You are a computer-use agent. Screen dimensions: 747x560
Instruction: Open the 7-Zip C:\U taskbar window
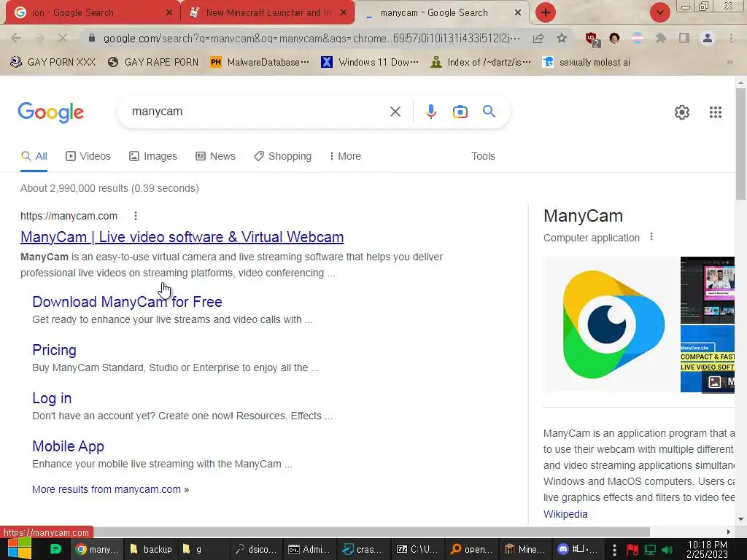[x=417, y=549]
